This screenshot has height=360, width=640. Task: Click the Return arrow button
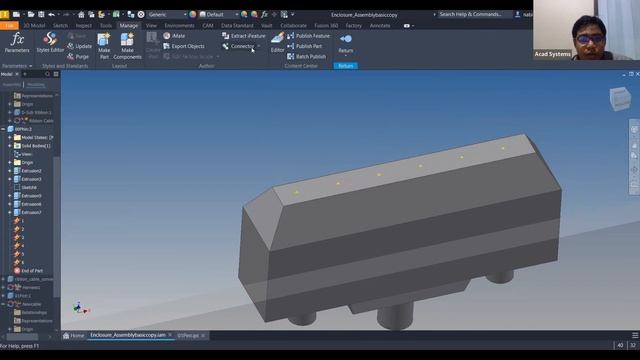346,43
